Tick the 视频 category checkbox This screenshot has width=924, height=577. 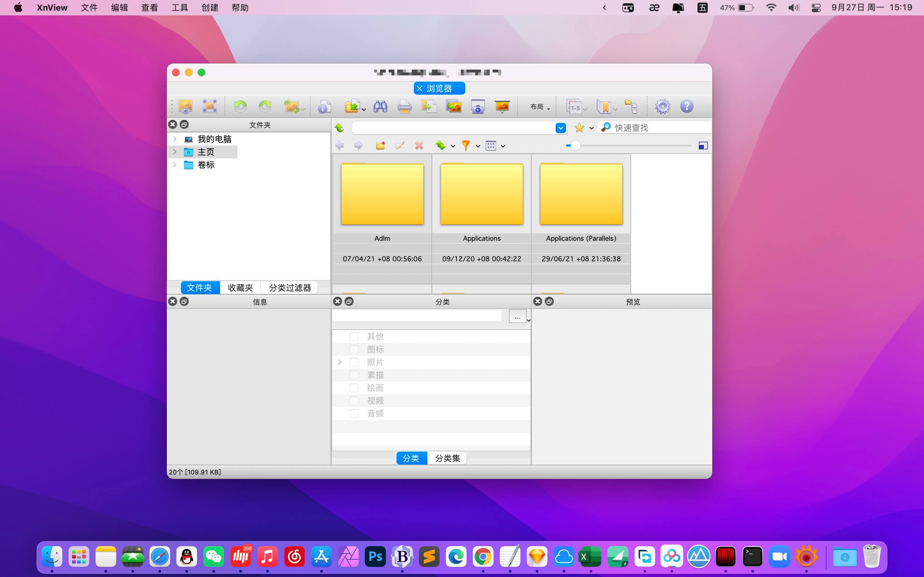[x=354, y=401]
